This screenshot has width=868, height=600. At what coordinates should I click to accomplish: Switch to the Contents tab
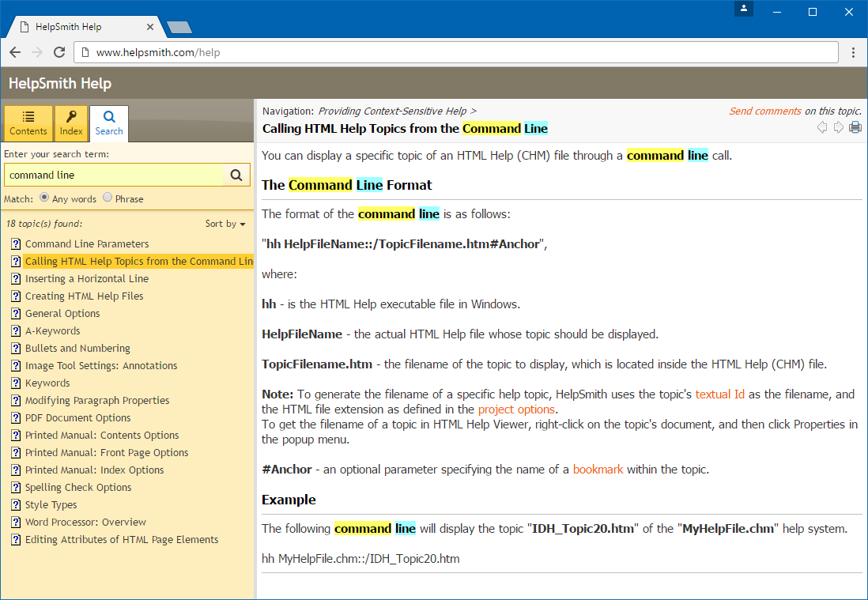click(28, 123)
